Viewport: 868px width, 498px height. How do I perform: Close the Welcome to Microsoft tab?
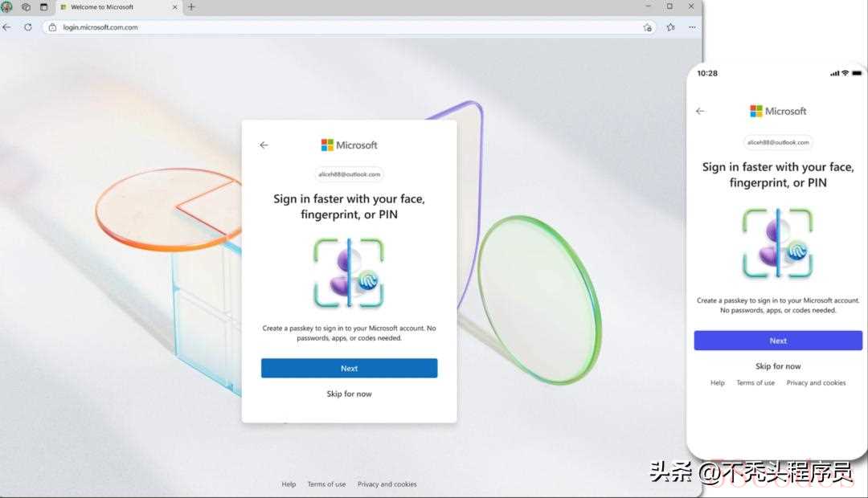(175, 7)
